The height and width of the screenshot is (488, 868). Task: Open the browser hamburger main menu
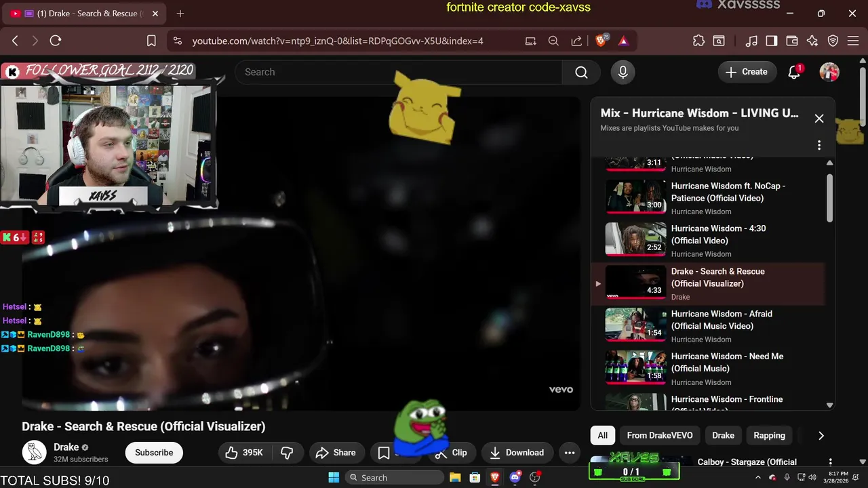(853, 41)
